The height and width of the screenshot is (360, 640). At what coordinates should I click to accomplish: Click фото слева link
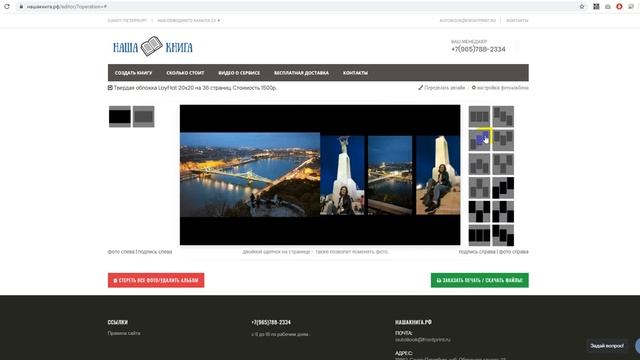tap(121, 252)
